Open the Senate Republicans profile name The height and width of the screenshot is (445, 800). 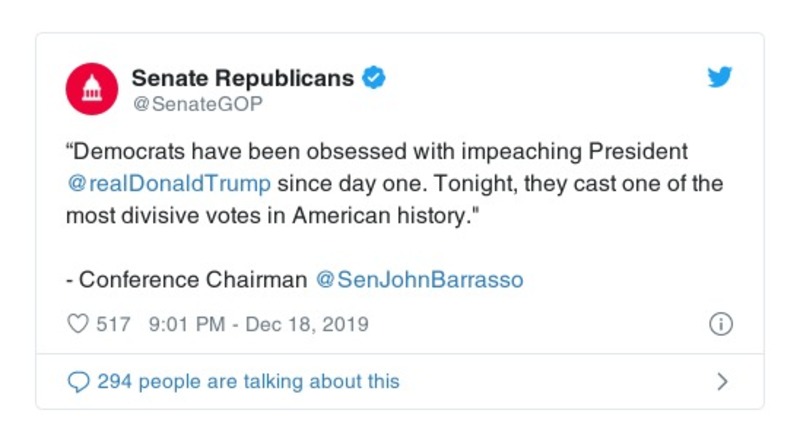(243, 78)
